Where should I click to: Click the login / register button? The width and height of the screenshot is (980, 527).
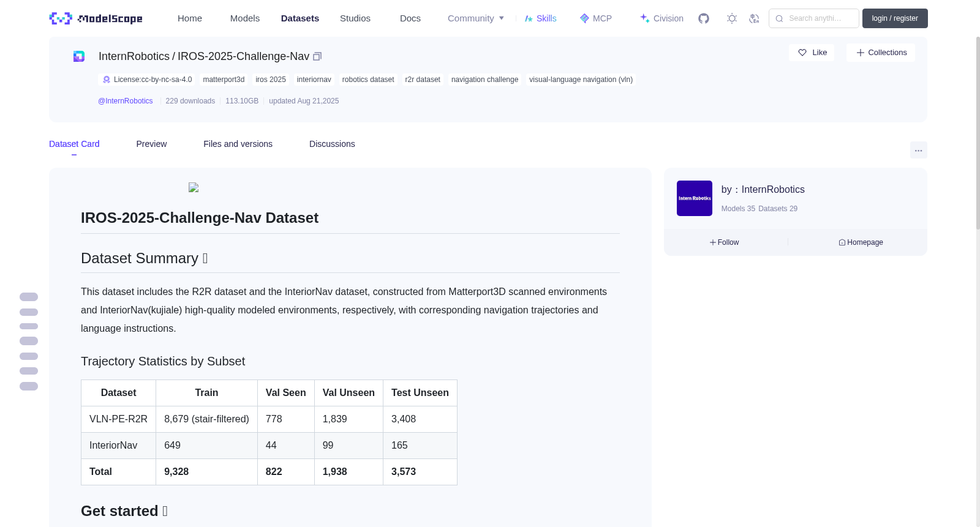pos(895,18)
